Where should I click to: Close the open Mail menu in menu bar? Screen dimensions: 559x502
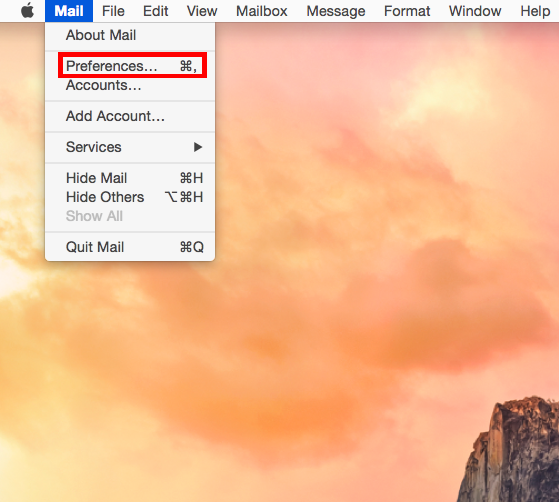coord(69,11)
